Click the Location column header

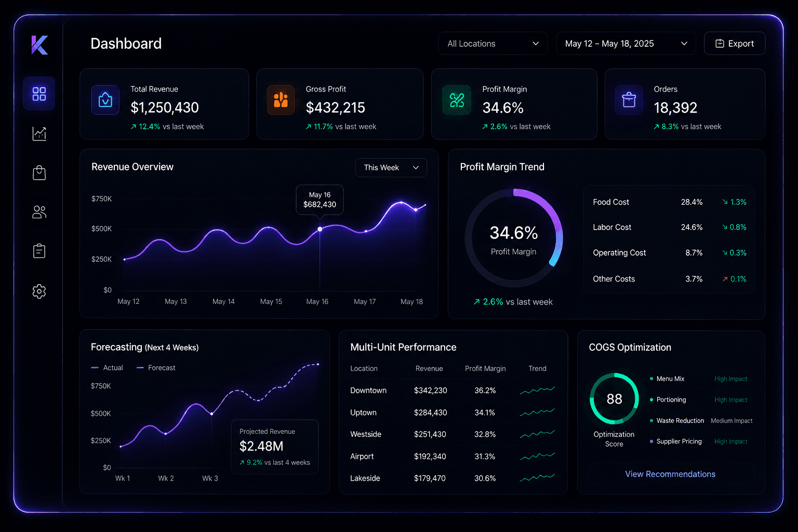pyautogui.click(x=364, y=368)
